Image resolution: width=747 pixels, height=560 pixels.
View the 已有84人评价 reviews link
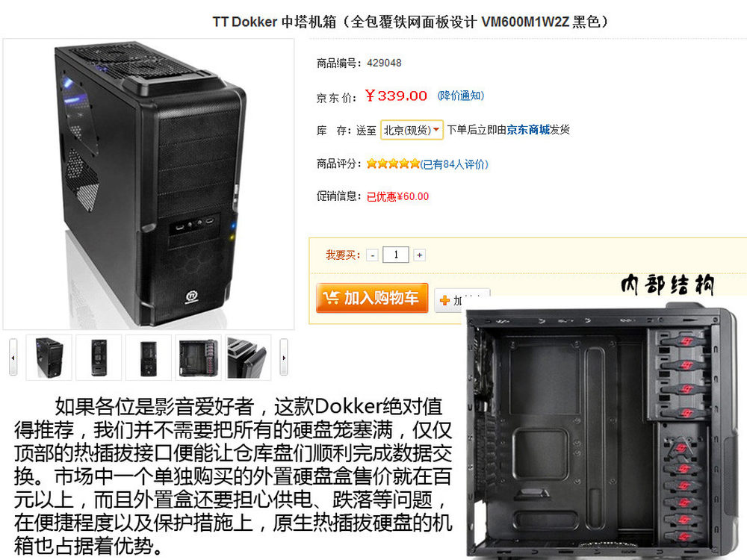tap(454, 164)
